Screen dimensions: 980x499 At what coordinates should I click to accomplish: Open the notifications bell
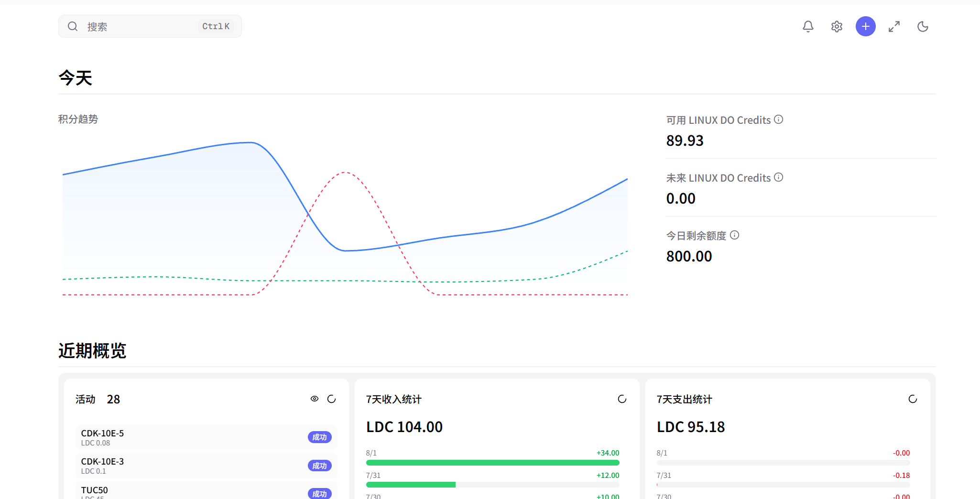click(x=808, y=26)
